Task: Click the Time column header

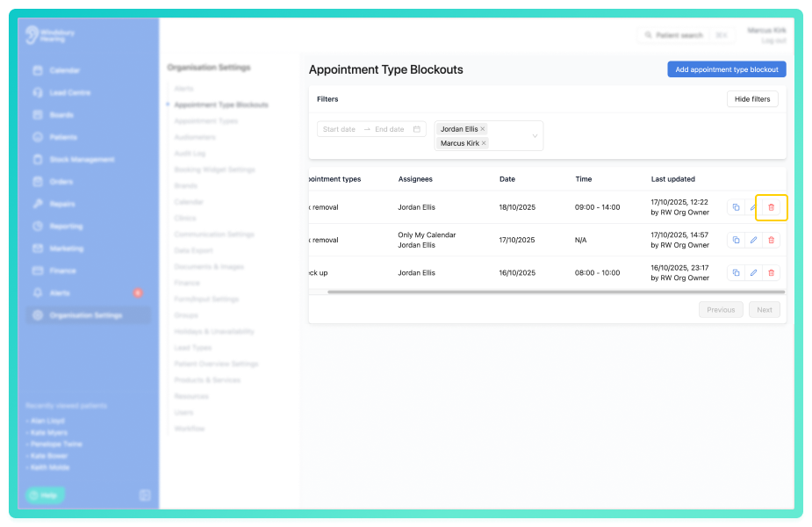Action: [x=584, y=179]
